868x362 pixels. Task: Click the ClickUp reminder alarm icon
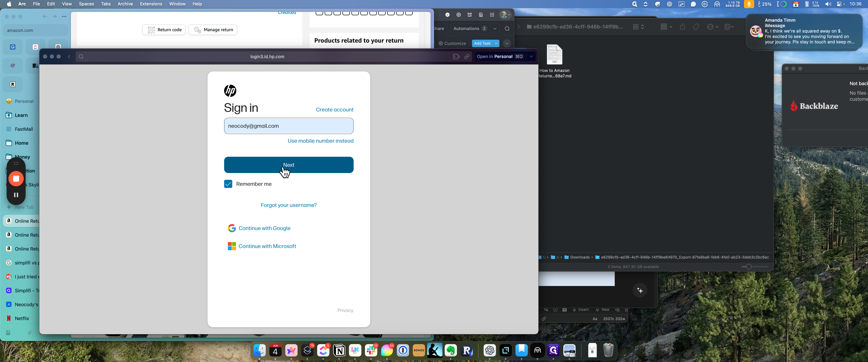(469, 15)
